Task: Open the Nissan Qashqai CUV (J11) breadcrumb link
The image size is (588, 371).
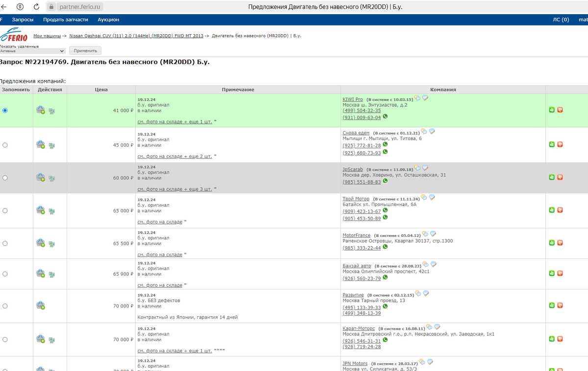Action: [136, 36]
